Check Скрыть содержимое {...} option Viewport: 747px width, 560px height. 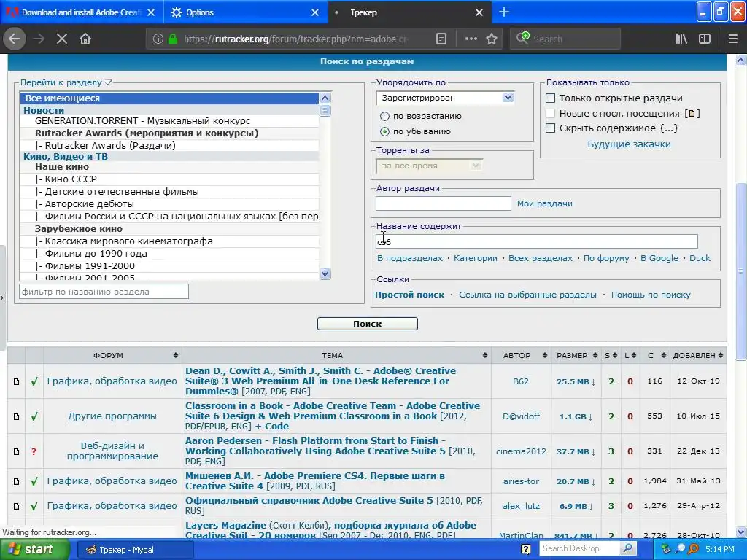[551, 128]
